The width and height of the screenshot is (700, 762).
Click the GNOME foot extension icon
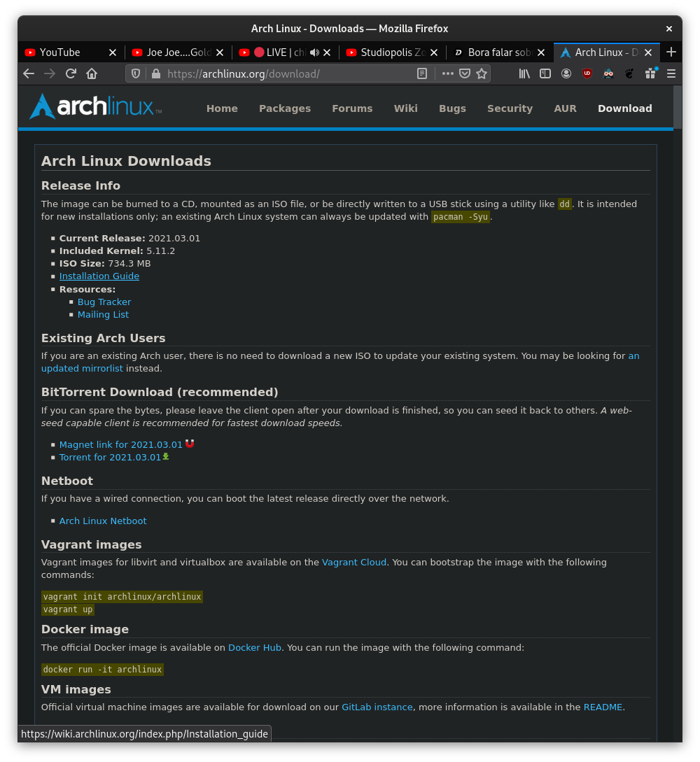point(629,74)
